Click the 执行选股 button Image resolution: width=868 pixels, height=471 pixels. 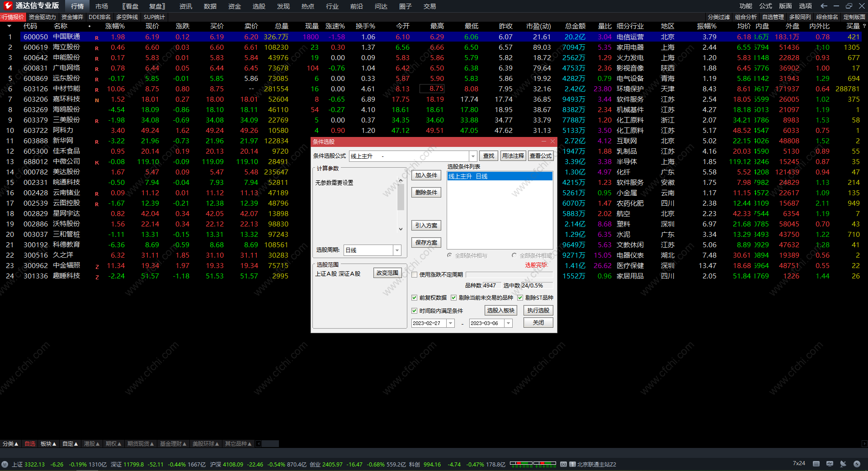coord(538,311)
